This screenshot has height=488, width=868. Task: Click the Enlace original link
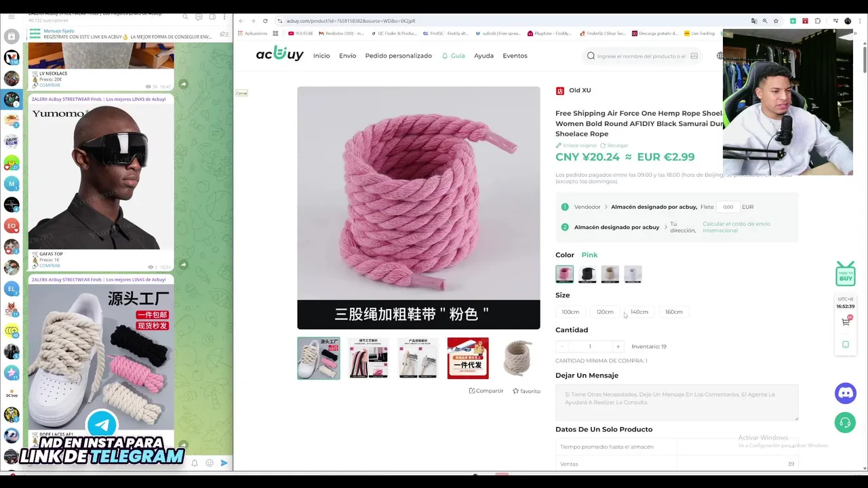pyautogui.click(x=576, y=146)
